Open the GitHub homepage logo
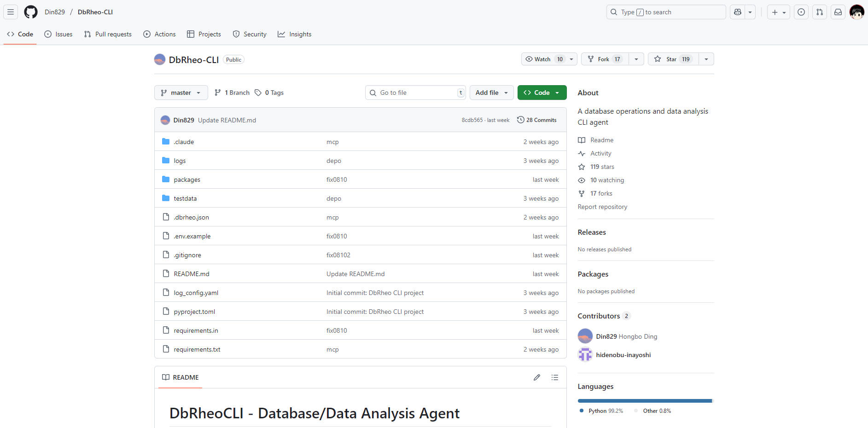This screenshot has height=428, width=868. pyautogui.click(x=31, y=12)
